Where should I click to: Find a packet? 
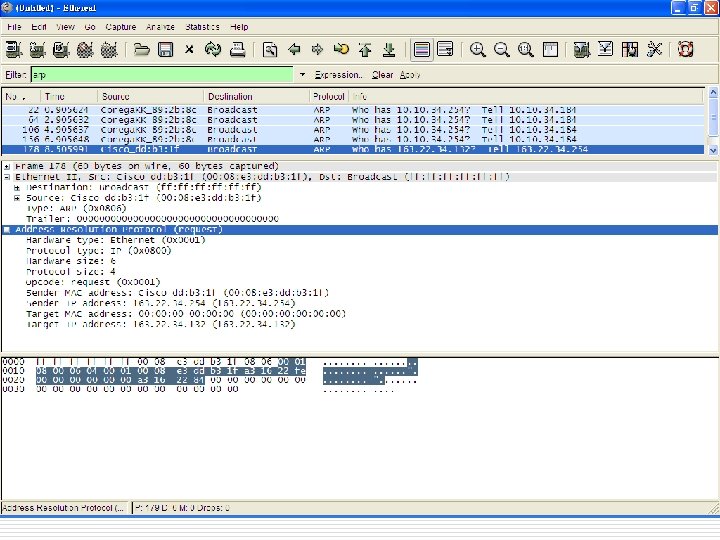270,49
